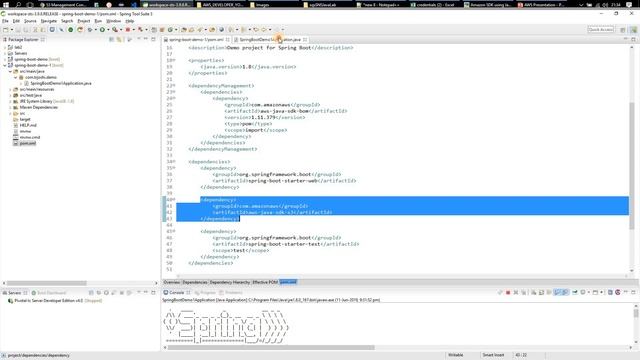
Task: Click the red Terminate icon in Console
Action: click(x=508, y=293)
